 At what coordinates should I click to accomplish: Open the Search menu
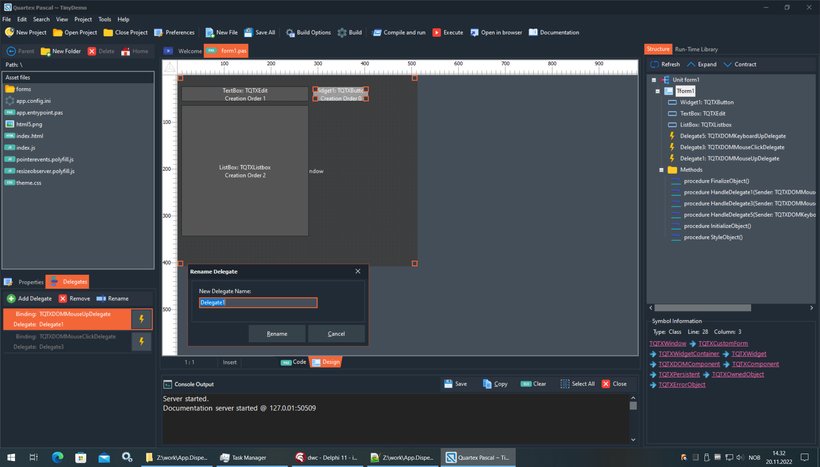41,19
